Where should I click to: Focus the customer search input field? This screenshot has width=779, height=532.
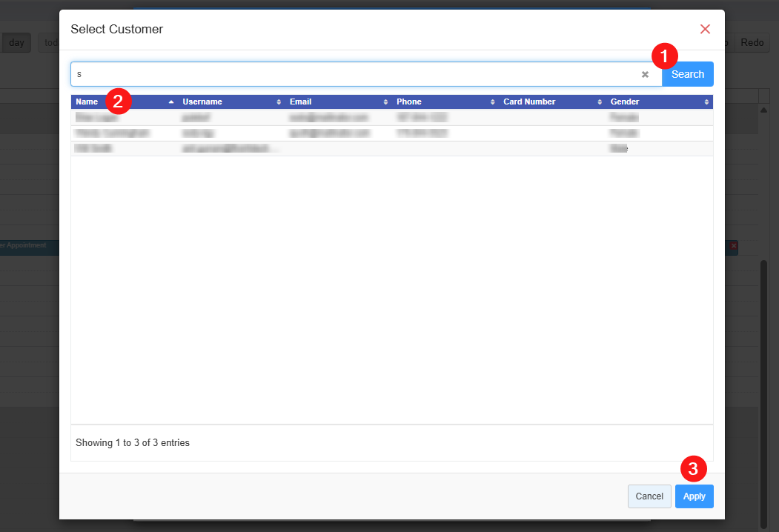(356, 74)
